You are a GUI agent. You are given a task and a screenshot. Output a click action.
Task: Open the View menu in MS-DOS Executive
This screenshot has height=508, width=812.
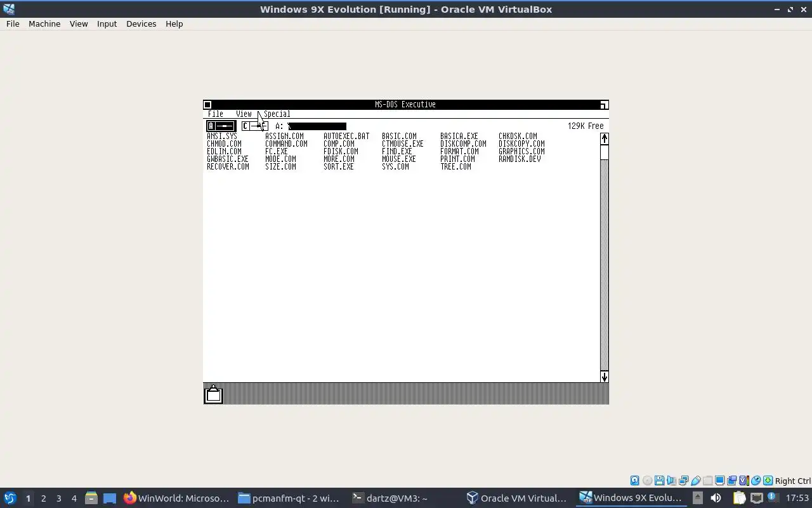pyautogui.click(x=244, y=114)
